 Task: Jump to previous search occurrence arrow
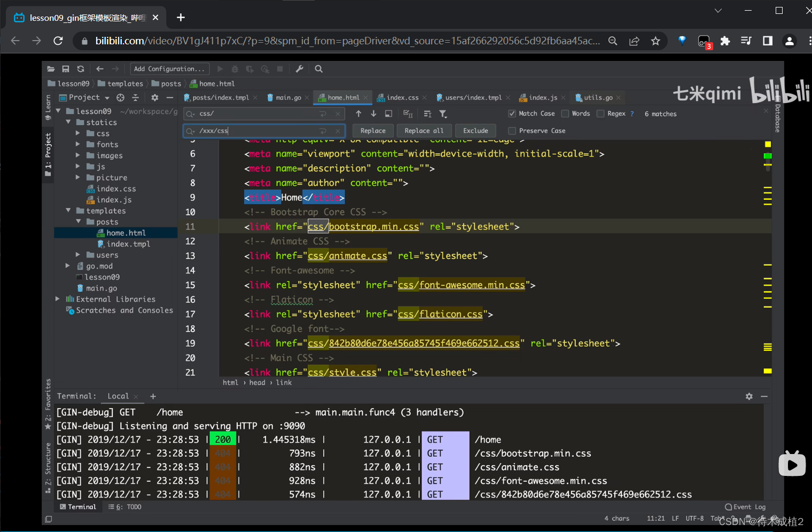358,114
